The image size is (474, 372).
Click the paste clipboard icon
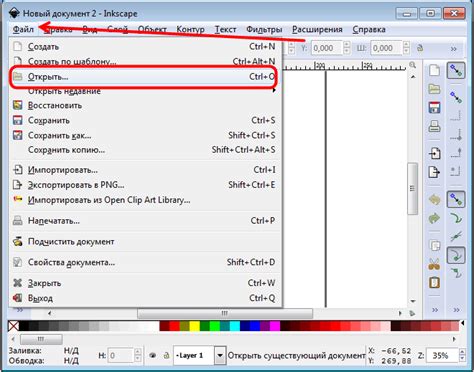click(x=434, y=282)
